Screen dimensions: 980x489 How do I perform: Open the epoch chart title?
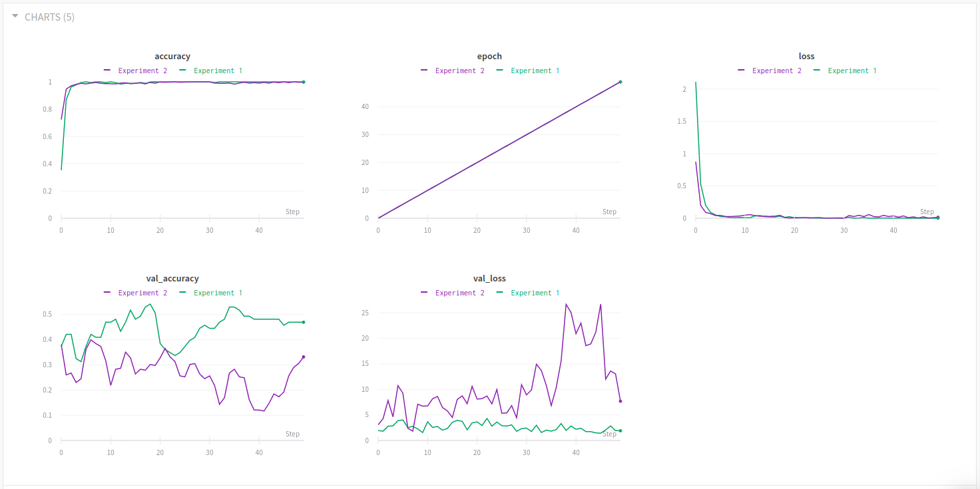coord(489,57)
